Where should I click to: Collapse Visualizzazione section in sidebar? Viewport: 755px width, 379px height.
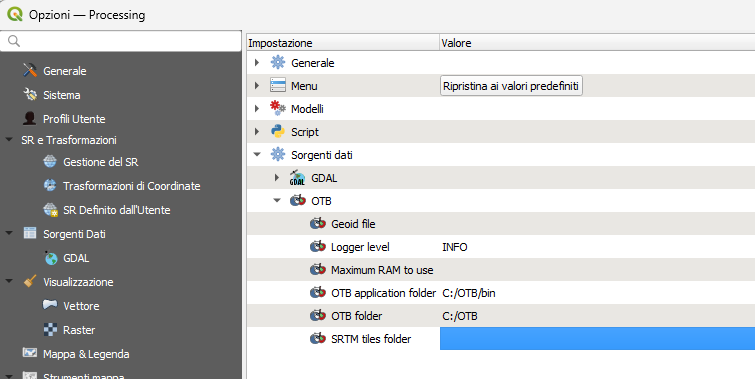click(x=9, y=281)
